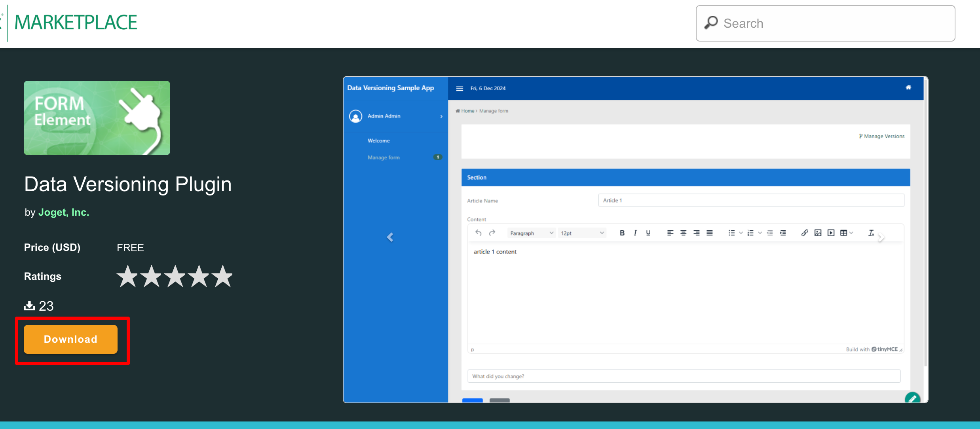
Task: Click the right arrow over the screenshot
Action: click(x=881, y=238)
